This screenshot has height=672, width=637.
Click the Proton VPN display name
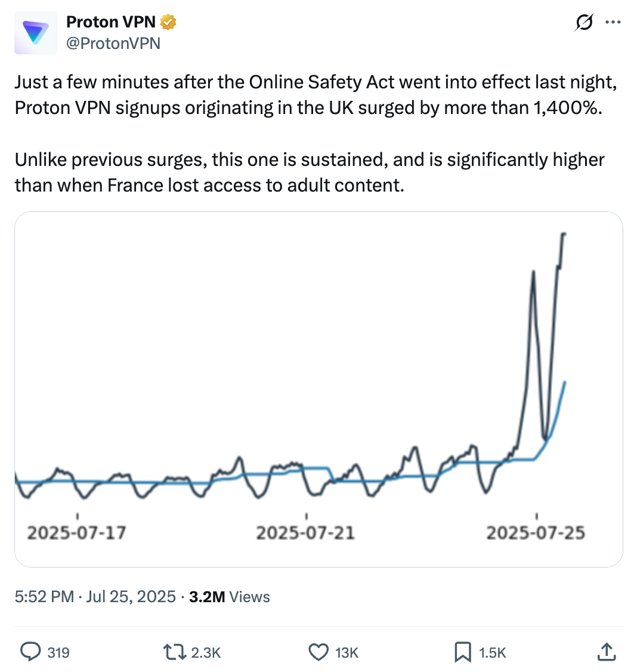(111, 22)
